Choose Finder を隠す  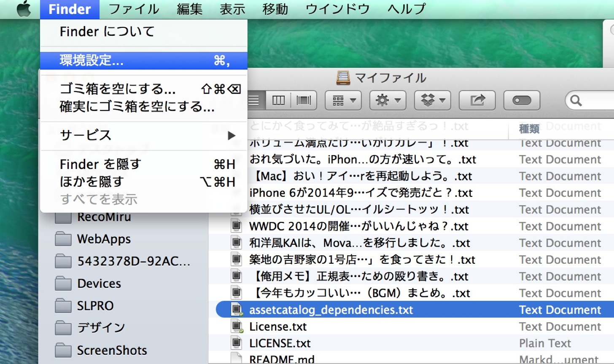click(x=143, y=164)
